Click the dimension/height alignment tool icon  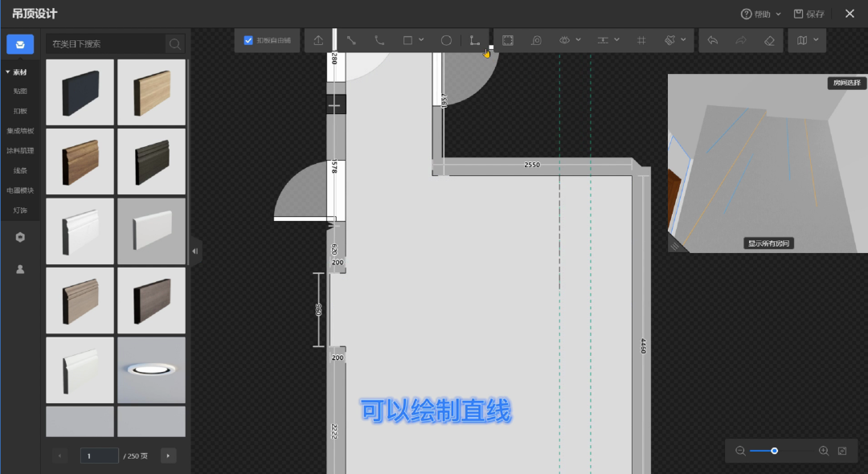[603, 40]
